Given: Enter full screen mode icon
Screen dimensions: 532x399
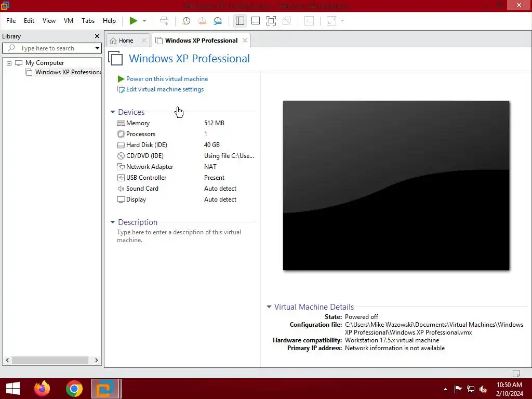Looking at the screenshot, I should (271, 21).
